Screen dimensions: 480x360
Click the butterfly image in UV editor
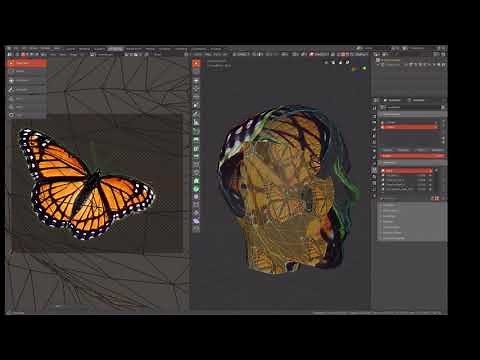pos(87,184)
